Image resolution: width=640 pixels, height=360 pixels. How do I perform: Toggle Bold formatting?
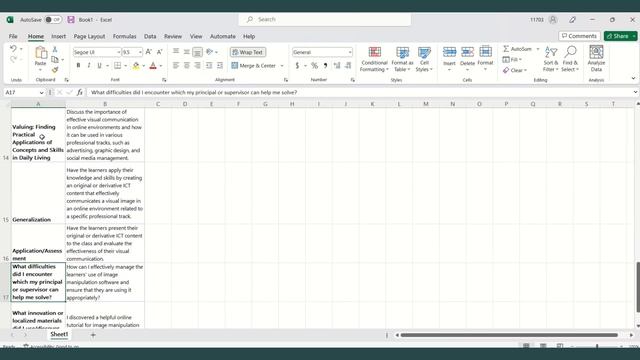78,66
